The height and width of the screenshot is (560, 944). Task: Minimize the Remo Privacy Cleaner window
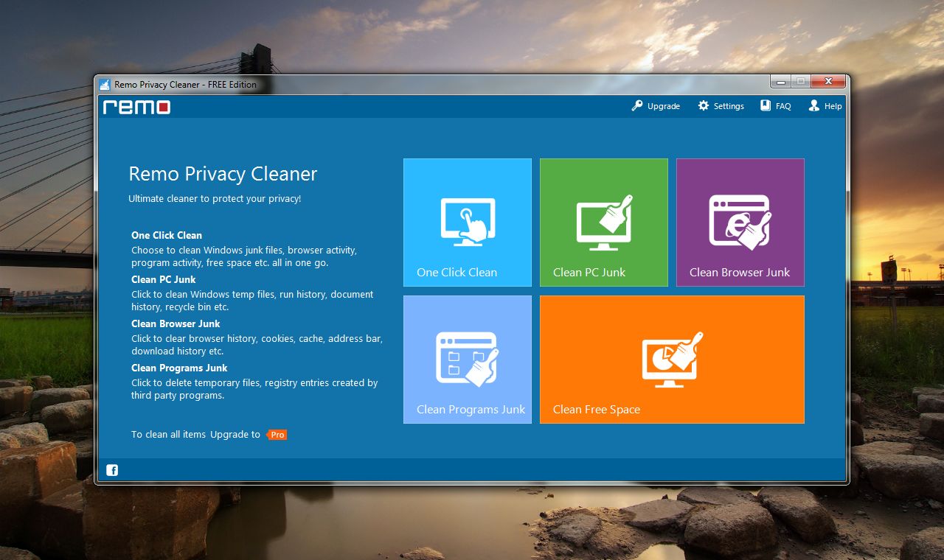coord(781,81)
